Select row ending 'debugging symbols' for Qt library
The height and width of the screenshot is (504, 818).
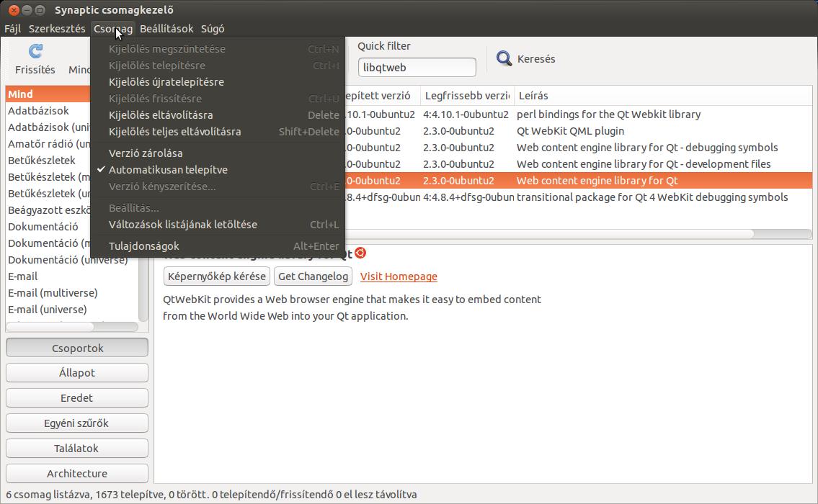point(579,148)
